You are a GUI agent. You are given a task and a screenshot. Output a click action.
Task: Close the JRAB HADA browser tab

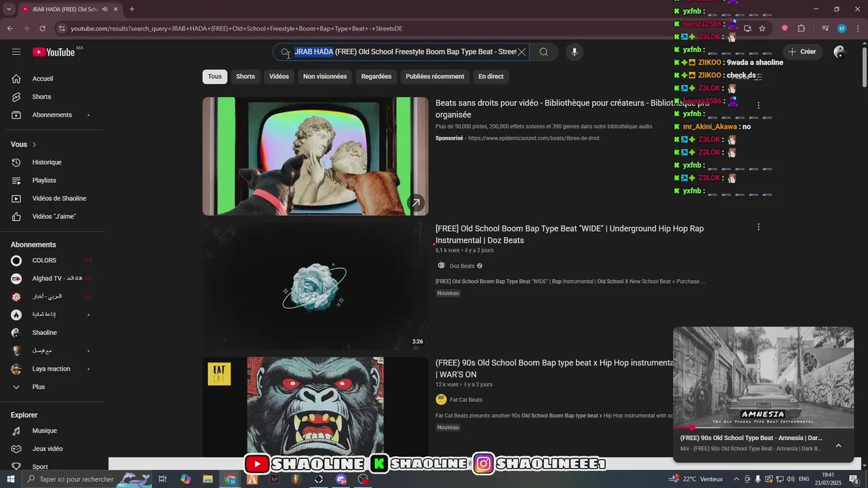pyautogui.click(x=115, y=9)
